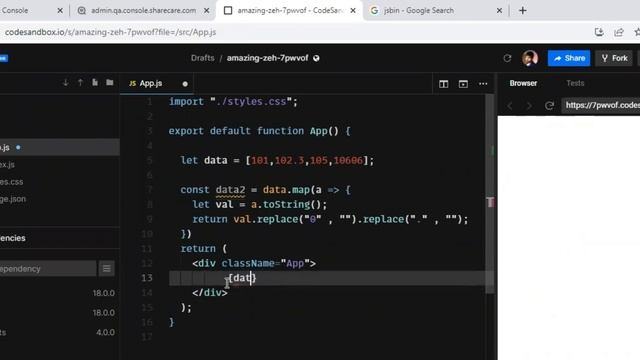Click the new file icon in explorer
The image size is (640, 360).
coord(95,83)
